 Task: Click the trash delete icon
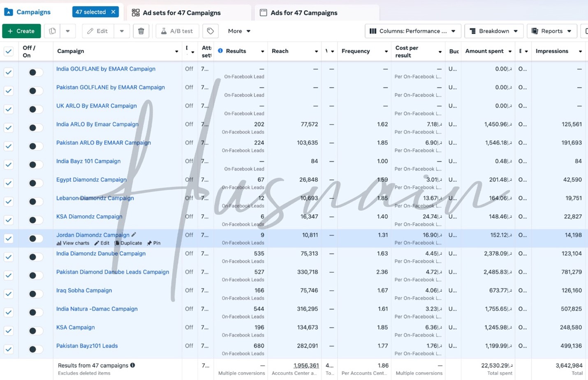[x=141, y=31]
